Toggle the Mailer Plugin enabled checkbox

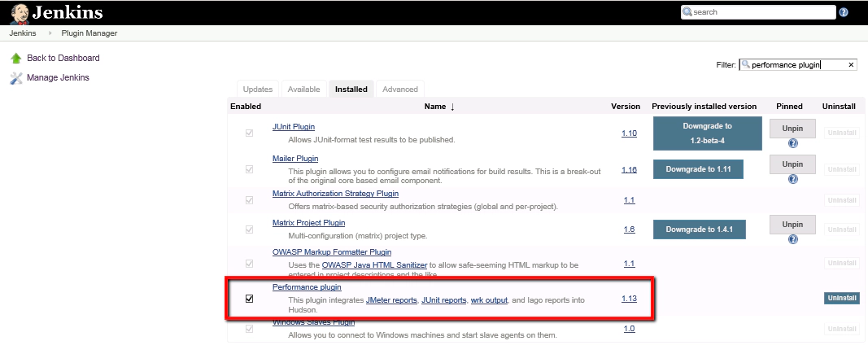(250, 169)
